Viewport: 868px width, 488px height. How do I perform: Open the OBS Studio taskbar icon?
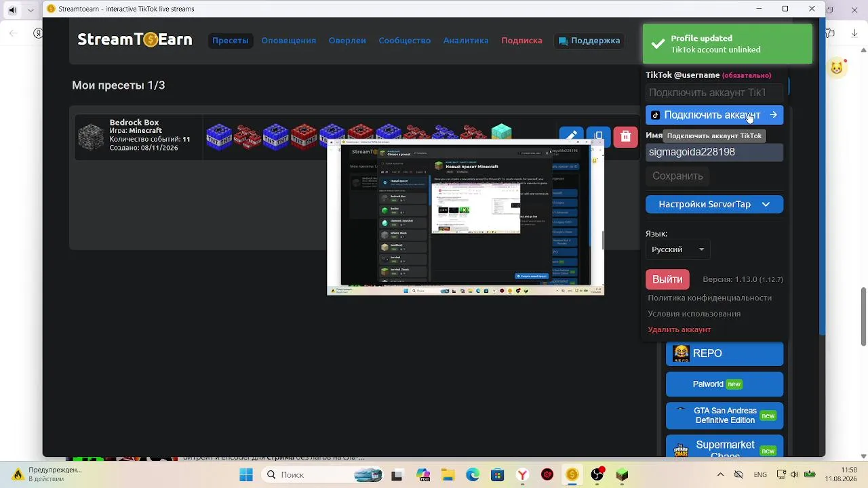(597, 474)
